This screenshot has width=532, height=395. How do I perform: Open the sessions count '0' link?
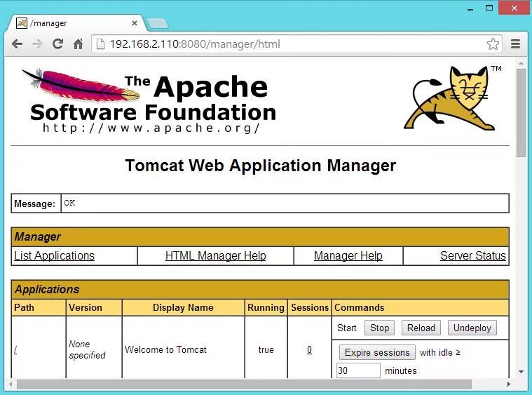[x=309, y=349]
